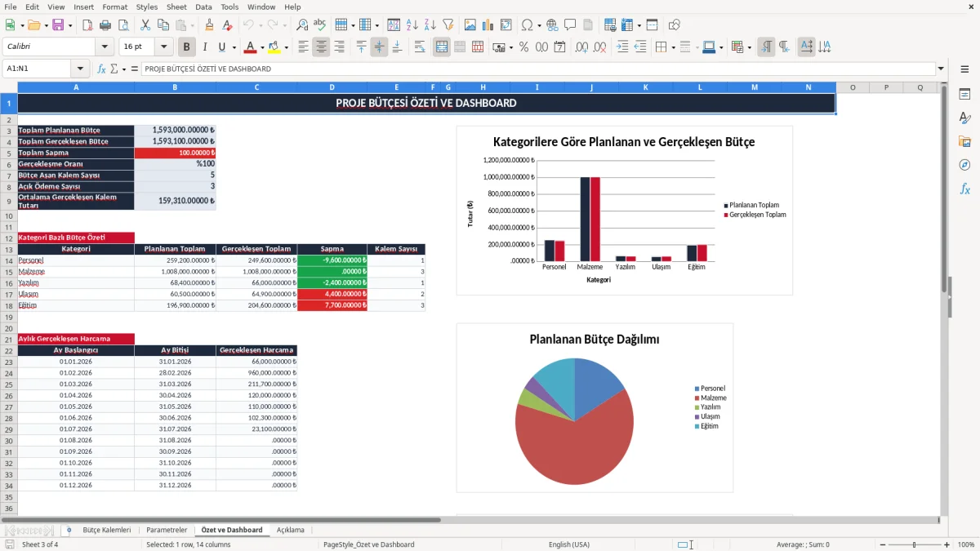Toggle Align Left
The height and width of the screenshot is (551, 980).
click(304, 47)
